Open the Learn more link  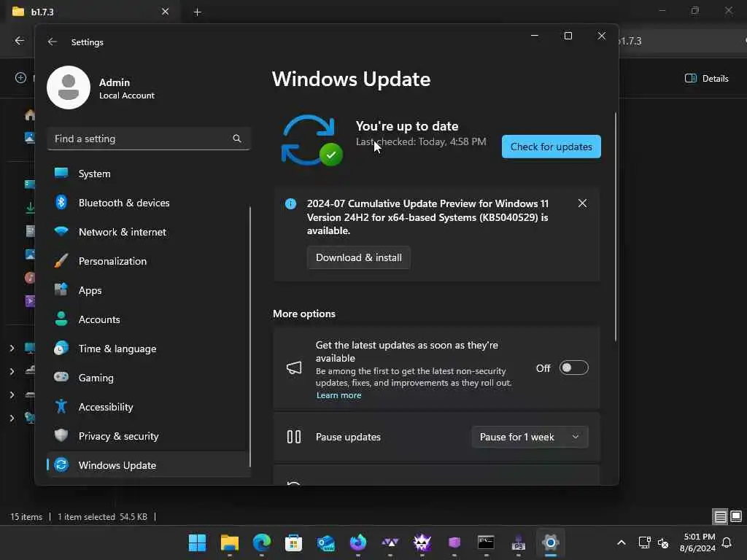click(x=338, y=395)
